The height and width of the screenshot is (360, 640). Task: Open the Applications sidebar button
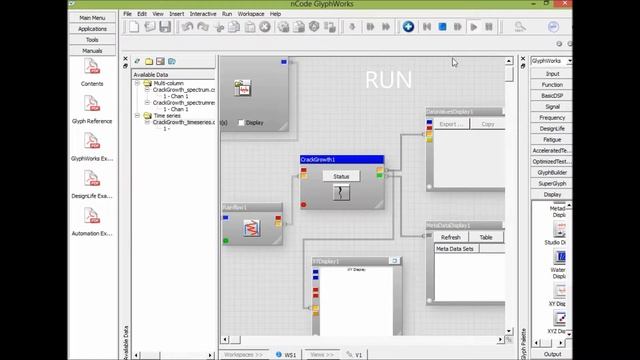(92, 29)
